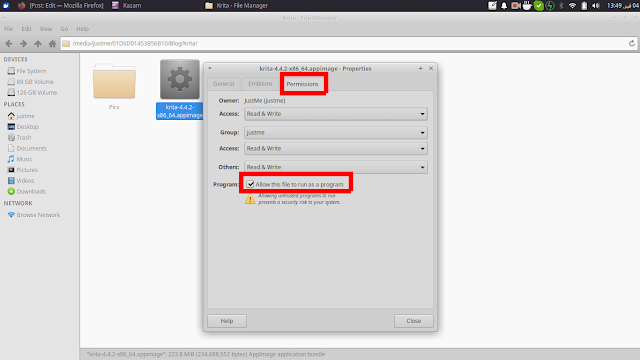Open Browse Network in sidebar
Viewport: 640px width, 360px height.
click(x=33, y=215)
